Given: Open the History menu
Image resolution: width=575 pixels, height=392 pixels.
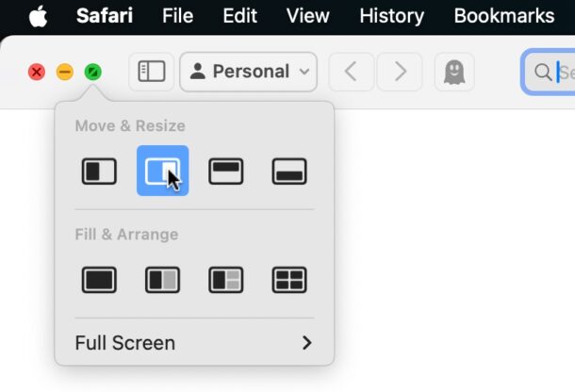Looking at the screenshot, I should (391, 16).
